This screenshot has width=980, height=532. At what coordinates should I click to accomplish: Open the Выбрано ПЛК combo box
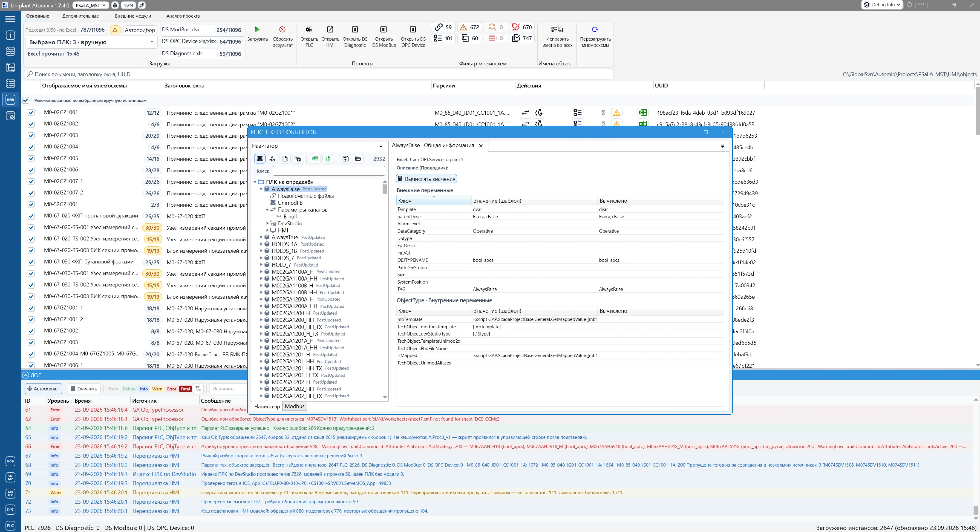click(x=91, y=42)
